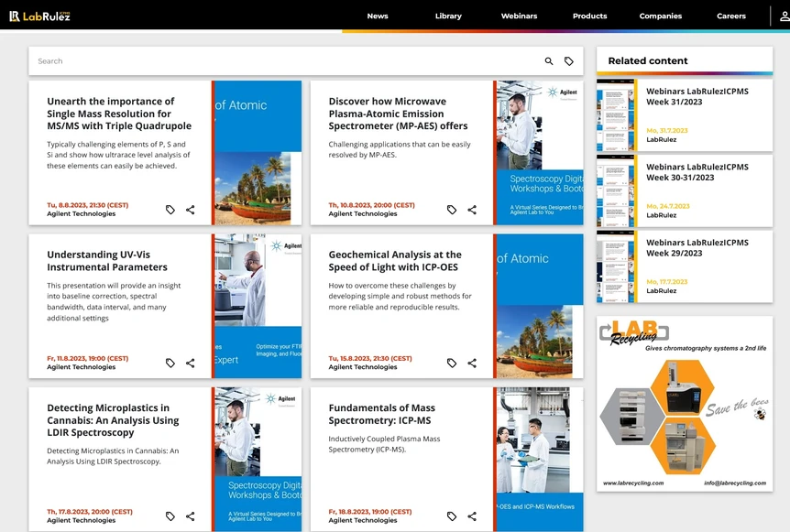Viewport: 790px width, 532px height.
Task: Click date 'Mo, 31.7.2023' in related content
Action: [667, 130]
